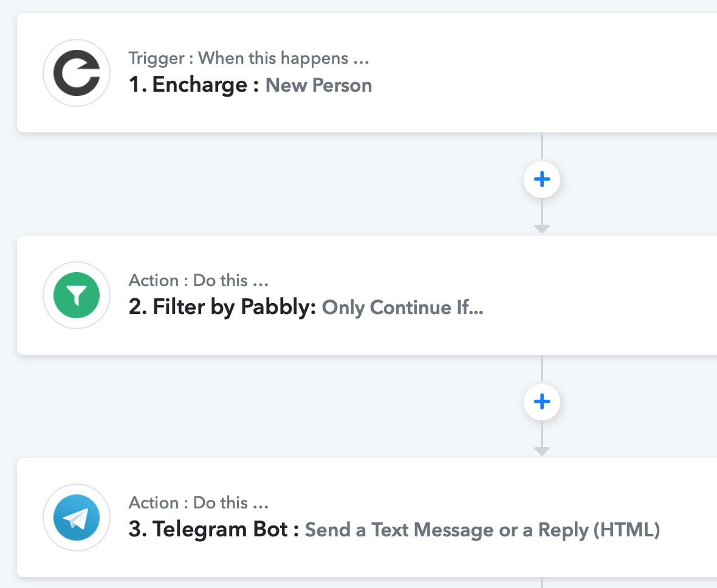The width and height of the screenshot is (717, 588).
Task: Select the "New Person" trigger event text
Action: tap(319, 86)
